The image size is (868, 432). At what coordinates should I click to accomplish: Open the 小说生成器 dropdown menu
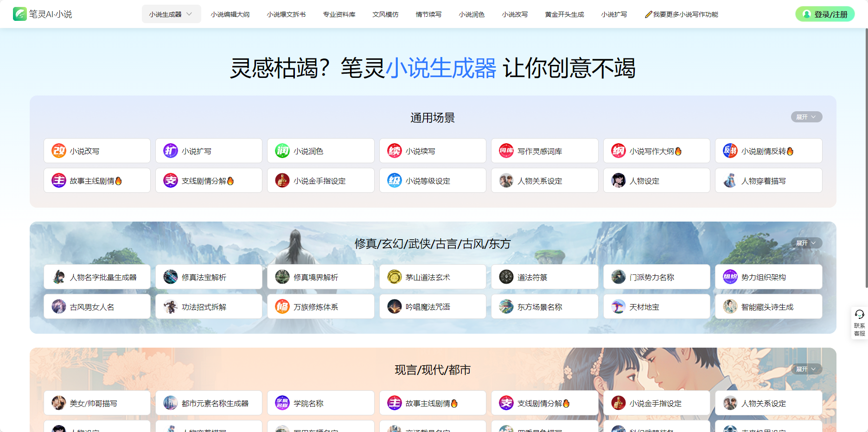point(171,14)
